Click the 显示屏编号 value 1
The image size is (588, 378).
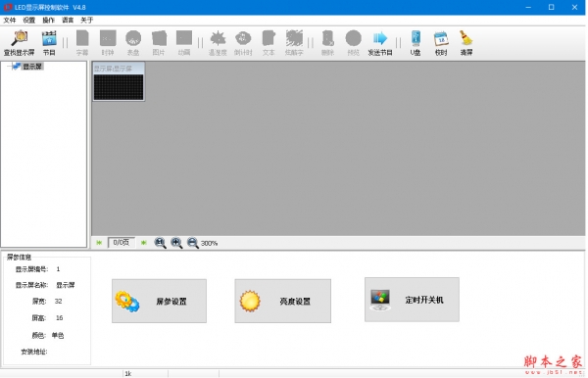58,269
